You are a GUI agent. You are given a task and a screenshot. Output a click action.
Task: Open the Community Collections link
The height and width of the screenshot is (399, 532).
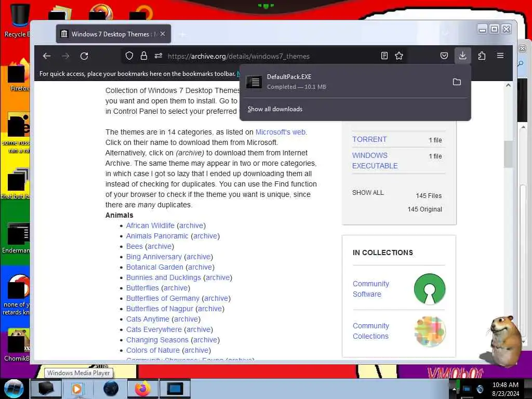pyautogui.click(x=371, y=331)
